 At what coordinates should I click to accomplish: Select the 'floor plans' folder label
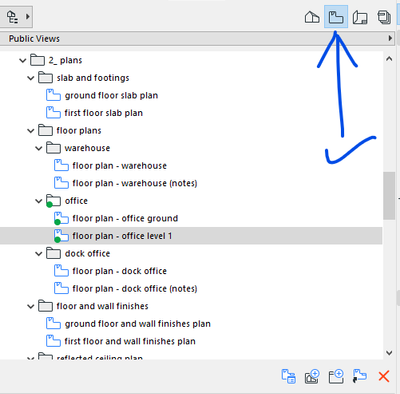(x=79, y=131)
